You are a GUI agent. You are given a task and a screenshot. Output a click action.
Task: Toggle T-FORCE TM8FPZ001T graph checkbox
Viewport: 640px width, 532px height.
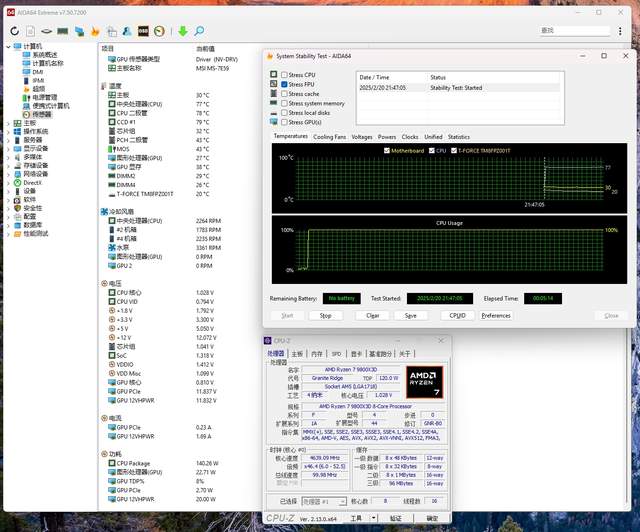[453, 151]
